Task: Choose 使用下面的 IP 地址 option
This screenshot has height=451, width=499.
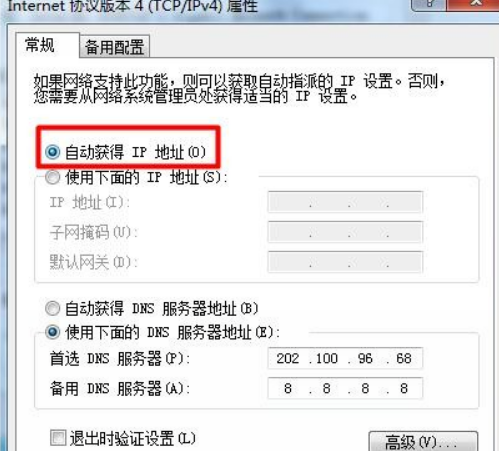Action: point(53,177)
